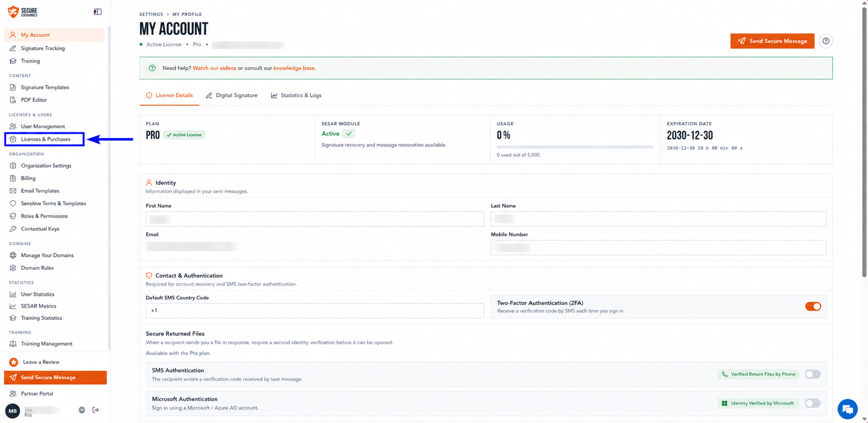Image resolution: width=868 pixels, height=423 pixels.
Task: Click the expiration date 2030-12-30 heading
Action: [x=690, y=135]
